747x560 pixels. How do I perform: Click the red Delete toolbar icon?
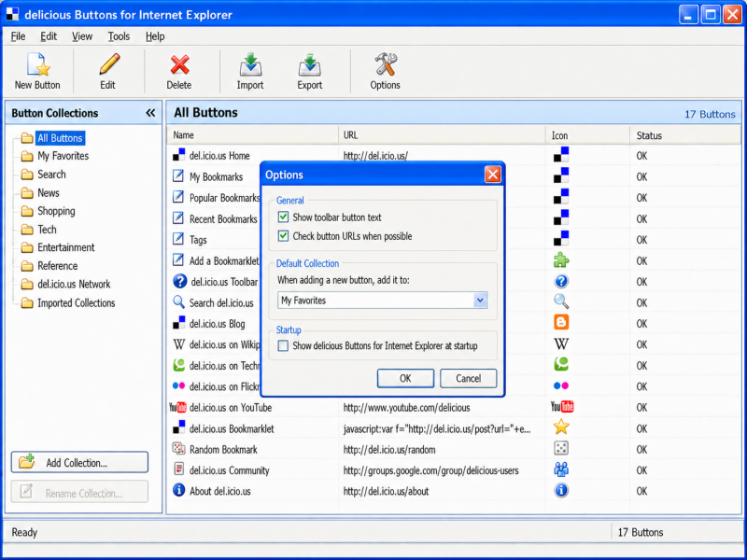click(x=179, y=64)
